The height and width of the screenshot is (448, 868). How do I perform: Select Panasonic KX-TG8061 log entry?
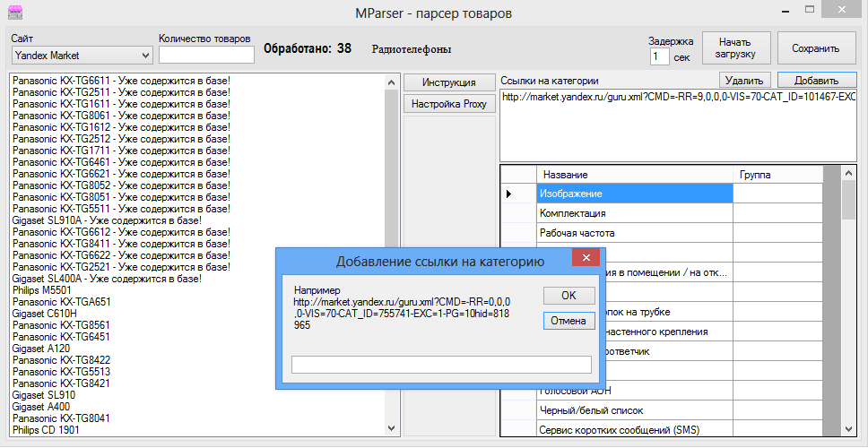coord(121,116)
